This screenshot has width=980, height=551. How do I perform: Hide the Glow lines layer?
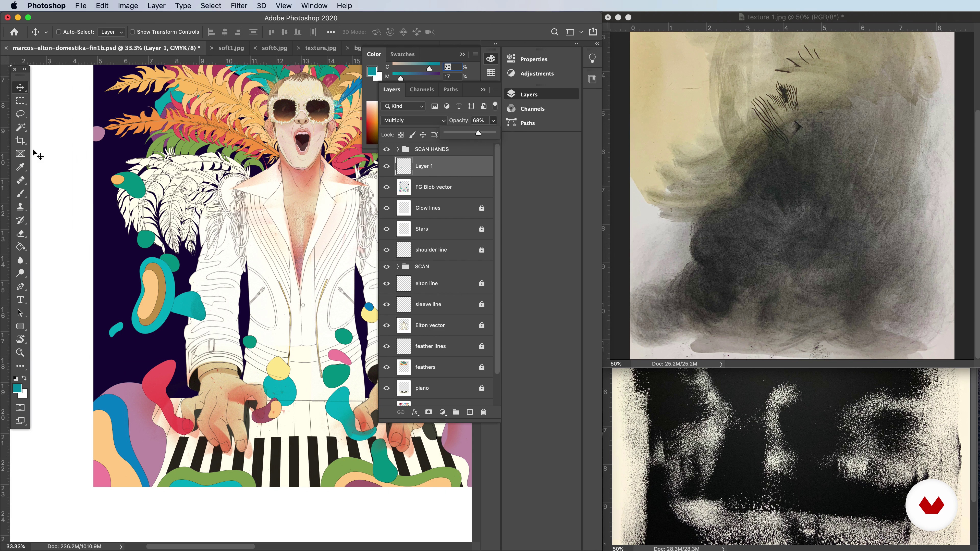point(387,208)
